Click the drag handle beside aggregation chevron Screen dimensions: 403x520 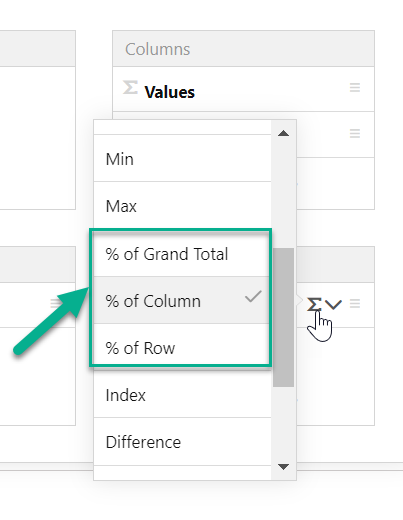pyautogui.click(x=355, y=304)
